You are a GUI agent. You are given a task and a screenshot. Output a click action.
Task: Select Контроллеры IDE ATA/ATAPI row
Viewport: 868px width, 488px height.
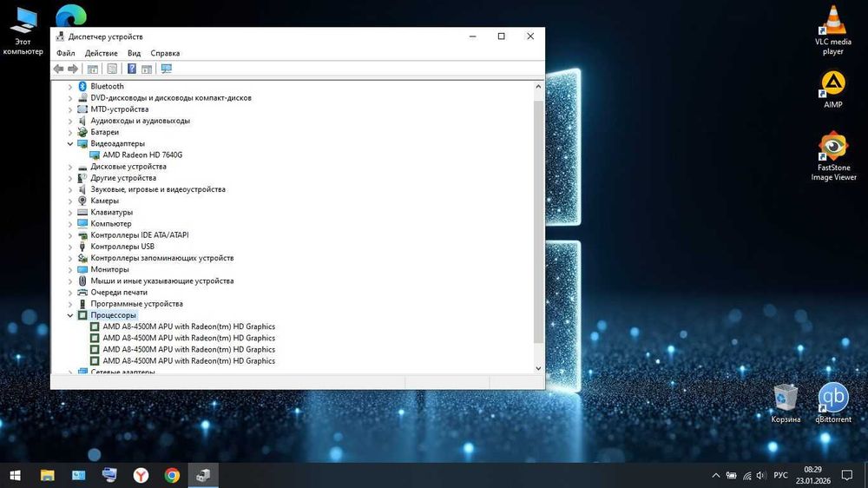[x=140, y=234]
